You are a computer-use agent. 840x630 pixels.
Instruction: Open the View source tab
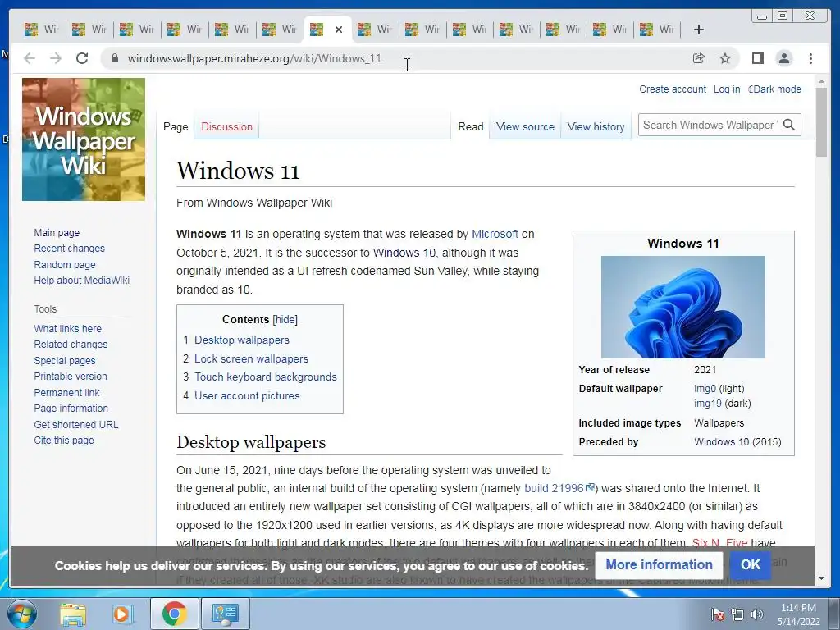tap(525, 127)
